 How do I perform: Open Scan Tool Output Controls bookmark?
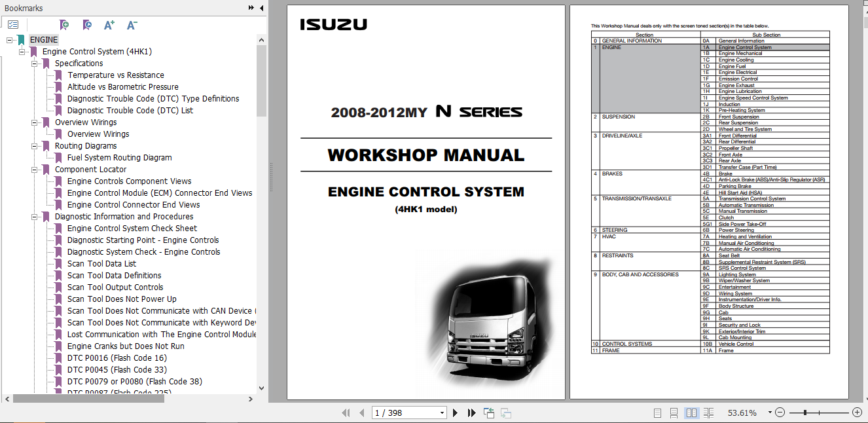[x=115, y=287]
